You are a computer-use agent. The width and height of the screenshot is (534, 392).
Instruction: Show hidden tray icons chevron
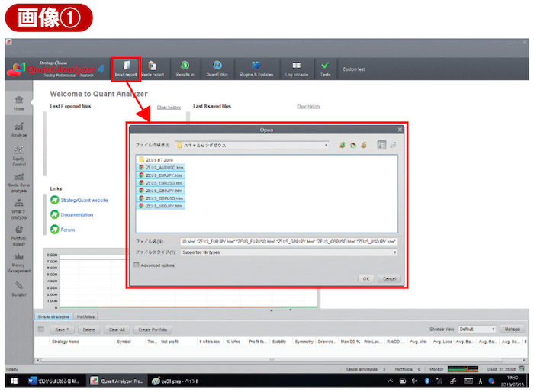tap(391, 381)
